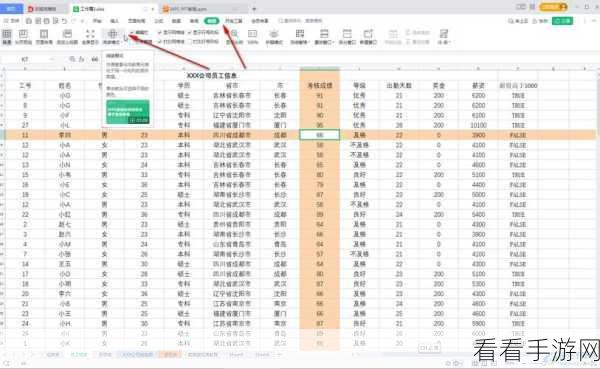Select the name cell 赵七

click(65, 224)
